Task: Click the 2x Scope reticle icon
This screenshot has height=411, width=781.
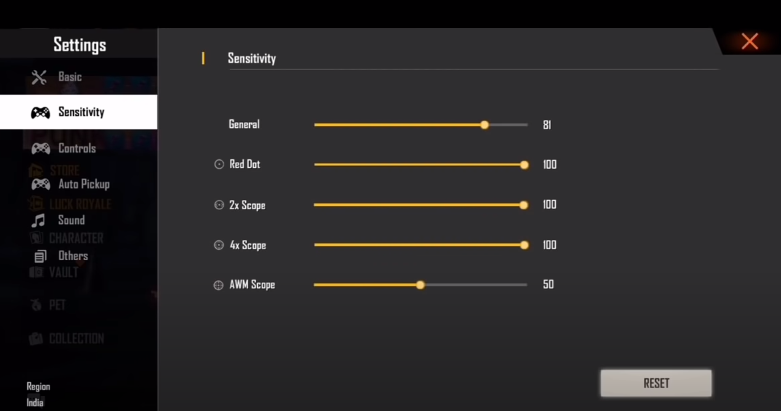Action: [219, 205]
